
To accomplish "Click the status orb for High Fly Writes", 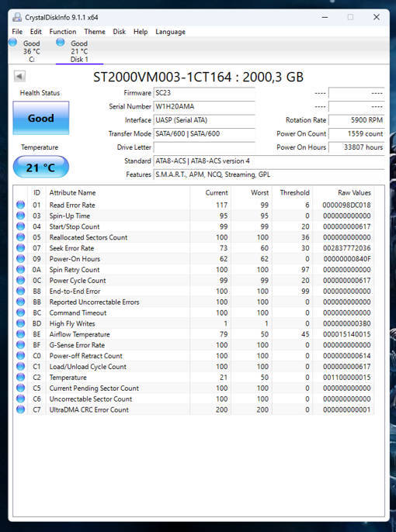I will [21, 323].
